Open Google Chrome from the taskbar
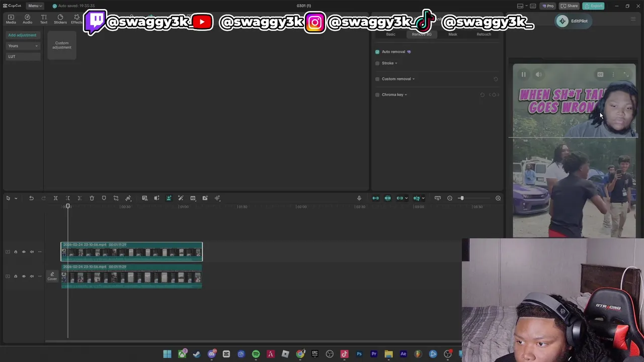The height and width of the screenshot is (362, 644). coord(300,354)
